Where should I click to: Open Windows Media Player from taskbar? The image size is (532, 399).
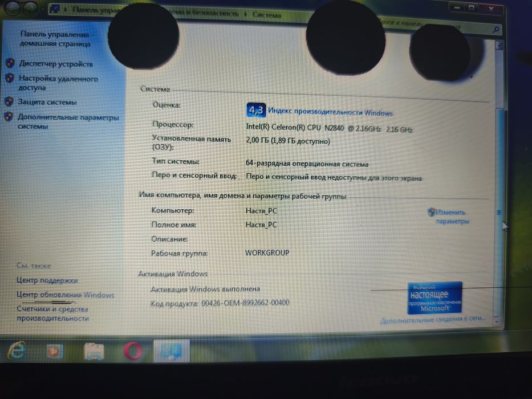[54, 351]
